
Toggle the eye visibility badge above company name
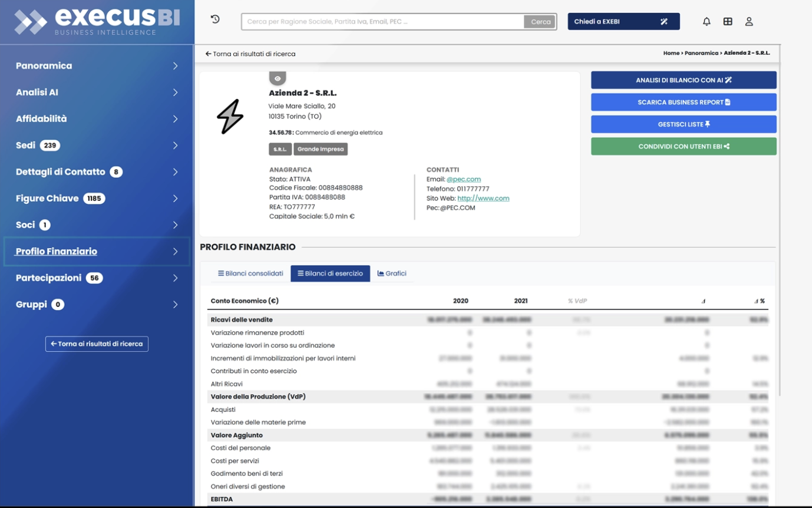pyautogui.click(x=278, y=78)
